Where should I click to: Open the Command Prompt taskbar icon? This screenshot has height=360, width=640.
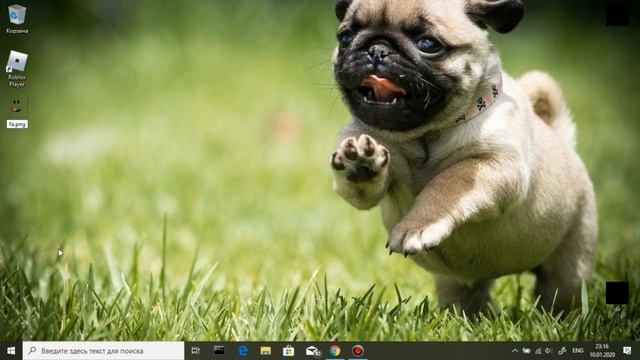pyautogui.click(x=219, y=351)
